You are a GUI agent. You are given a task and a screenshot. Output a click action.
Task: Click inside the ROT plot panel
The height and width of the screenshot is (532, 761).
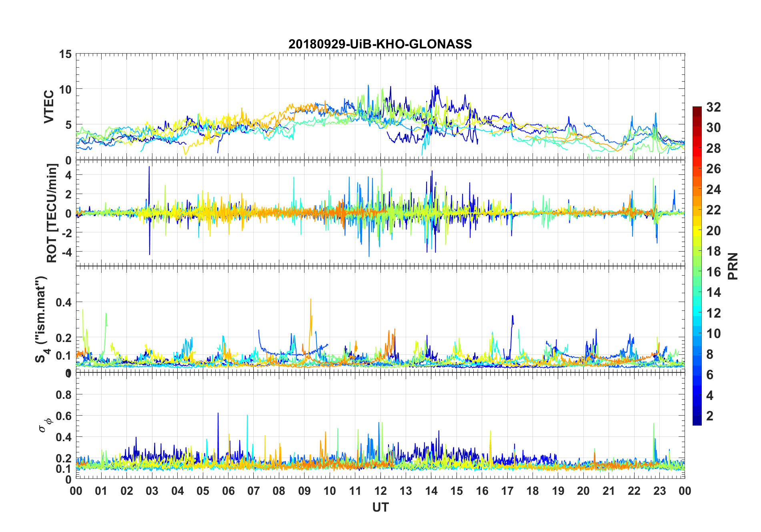click(x=380, y=213)
